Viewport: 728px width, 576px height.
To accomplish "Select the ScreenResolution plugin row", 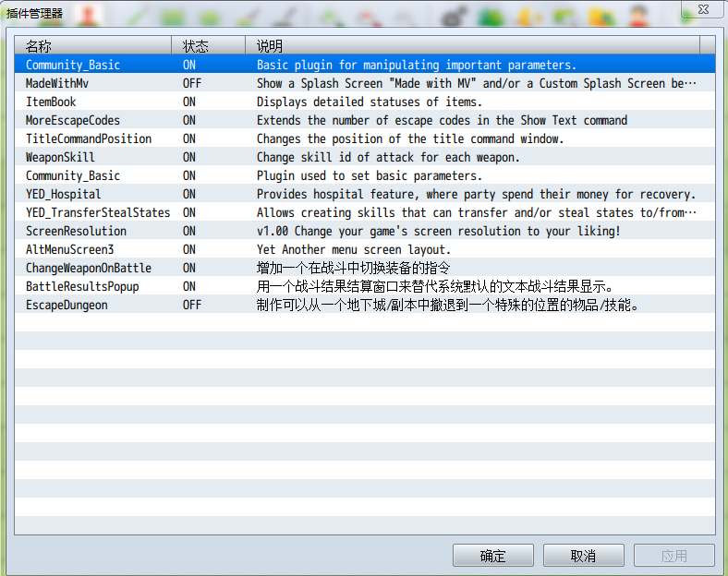I will pos(365,231).
